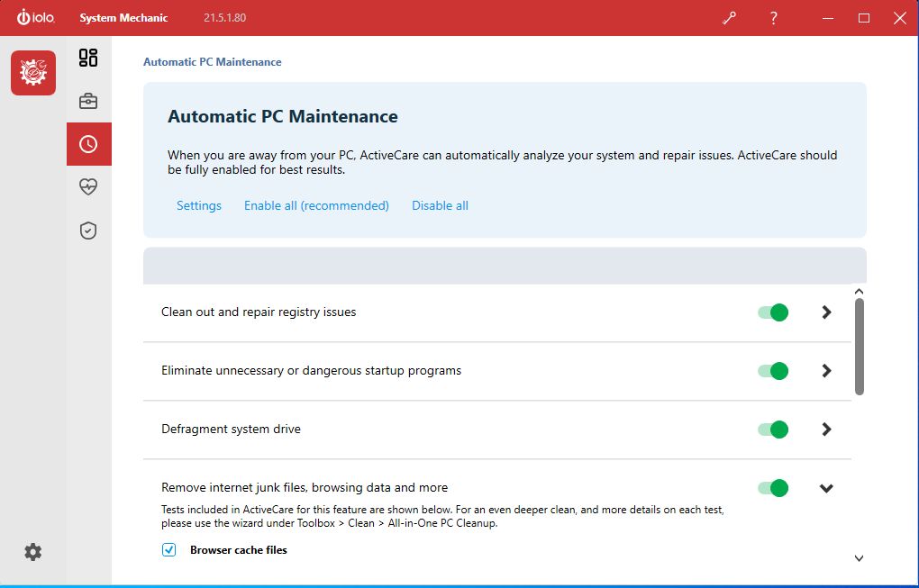919x588 pixels.
Task: Toggle off registry cleaning and repair
Action: tap(773, 312)
